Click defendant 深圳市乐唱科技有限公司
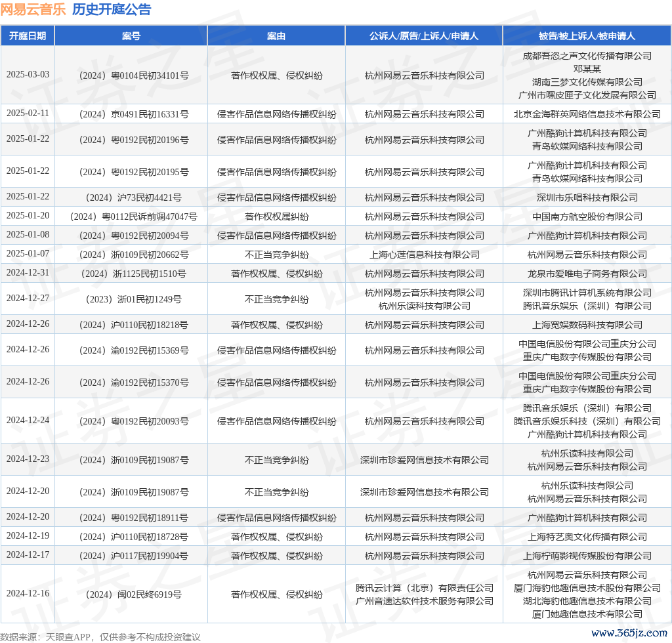672x643 pixels. [587, 197]
